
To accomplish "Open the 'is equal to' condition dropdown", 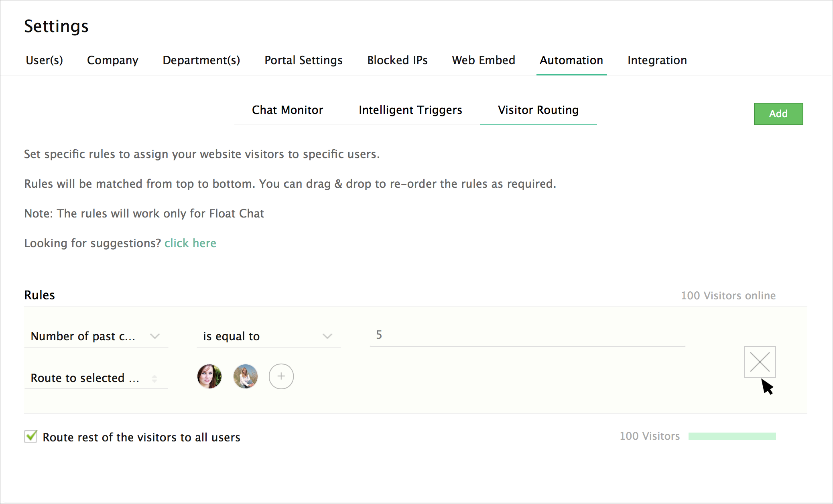I will coord(268,336).
